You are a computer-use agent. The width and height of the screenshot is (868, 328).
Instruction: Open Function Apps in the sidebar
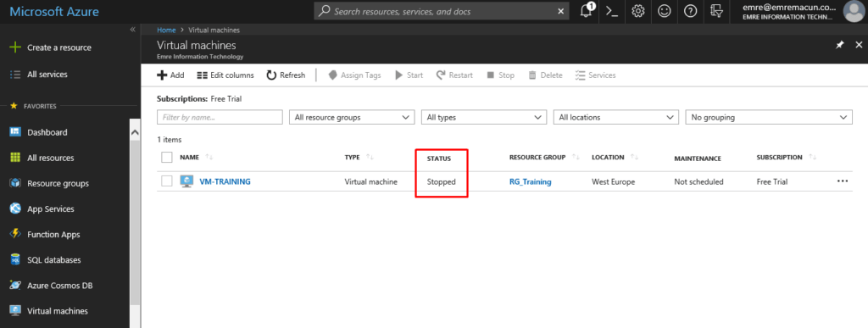click(x=53, y=234)
